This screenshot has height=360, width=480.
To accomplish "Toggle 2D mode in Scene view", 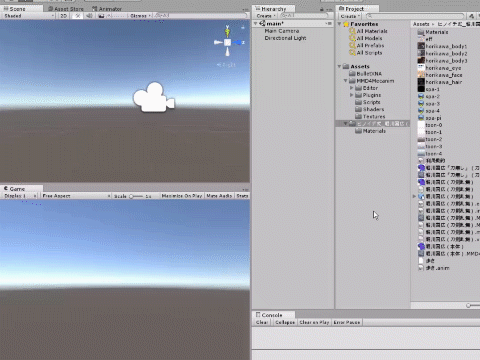I will [x=63, y=16].
